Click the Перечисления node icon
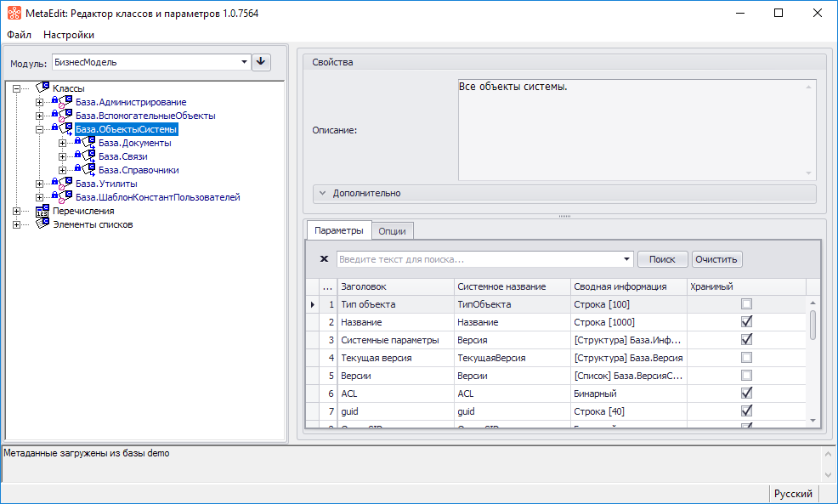This screenshot has width=838, height=504. [x=42, y=211]
